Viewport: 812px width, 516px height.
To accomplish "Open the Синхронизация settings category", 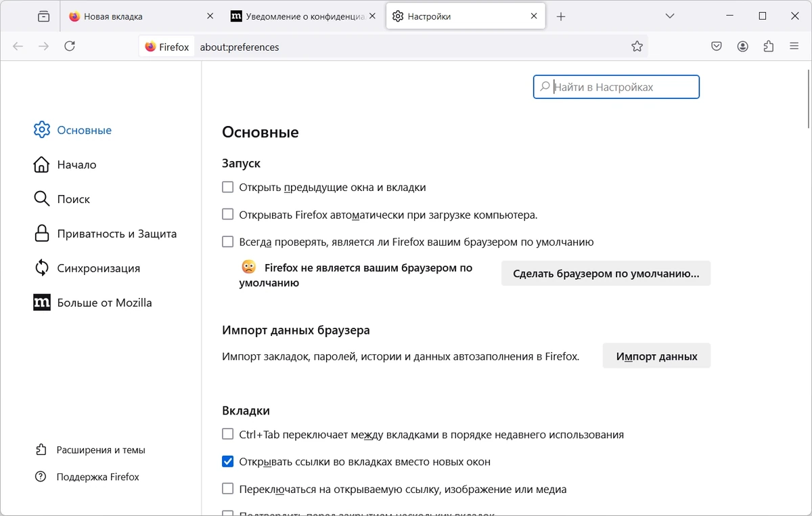I will coord(87,268).
